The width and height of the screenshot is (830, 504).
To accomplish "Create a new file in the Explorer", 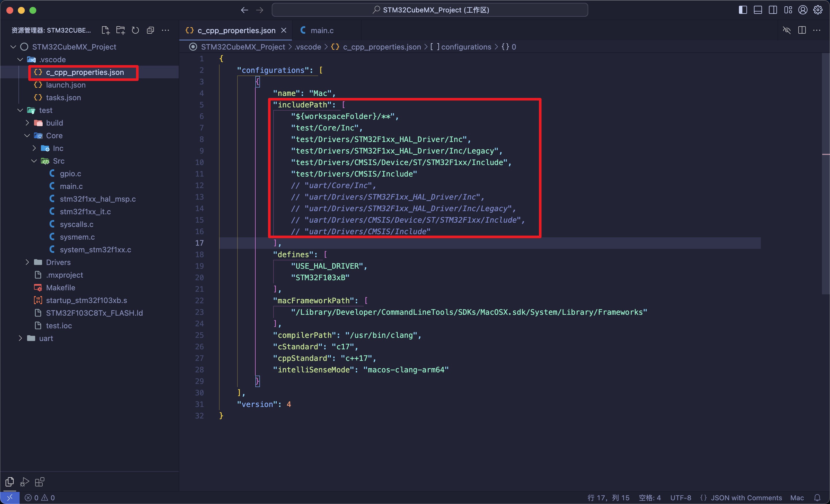I will click(105, 30).
